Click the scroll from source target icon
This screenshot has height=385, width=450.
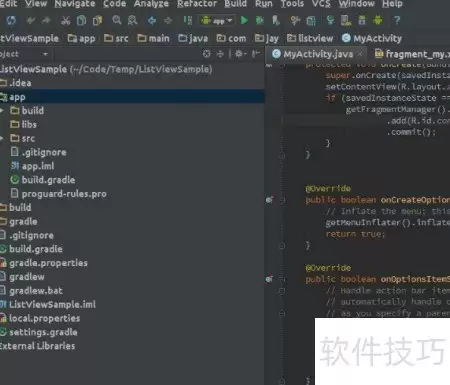tap(207, 54)
